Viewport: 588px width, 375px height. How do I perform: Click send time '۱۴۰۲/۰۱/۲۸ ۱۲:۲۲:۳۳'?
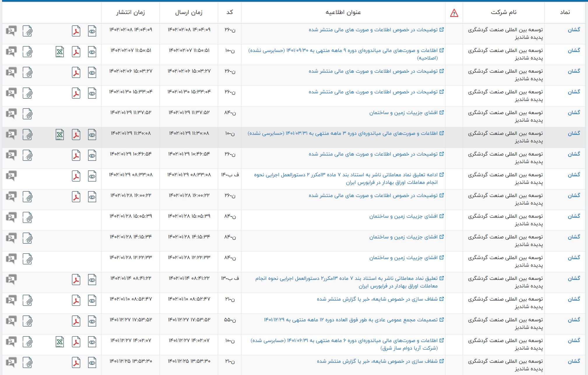point(189,258)
